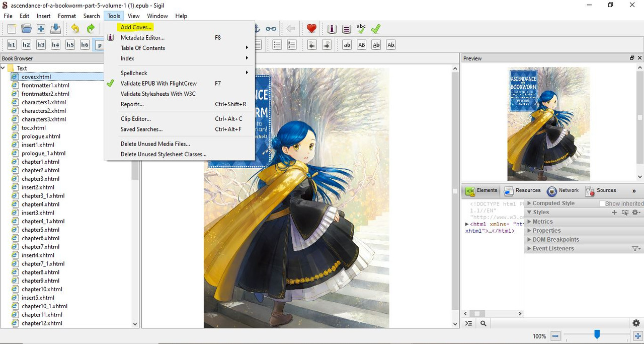Screen dimensions: 644x344
Task: Apply Heading 3 with h3 button
Action: click(x=41, y=45)
